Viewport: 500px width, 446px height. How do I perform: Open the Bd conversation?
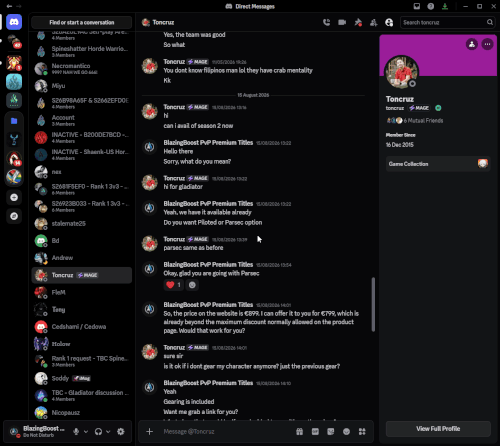82,241
